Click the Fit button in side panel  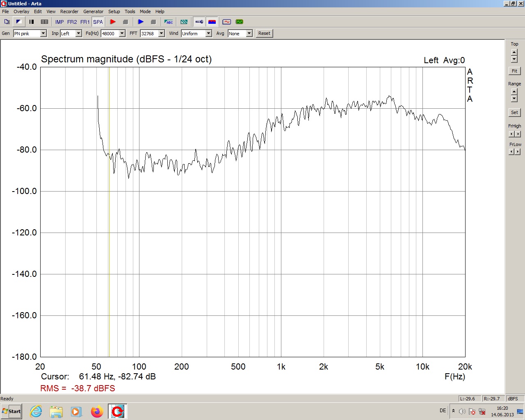tap(514, 71)
